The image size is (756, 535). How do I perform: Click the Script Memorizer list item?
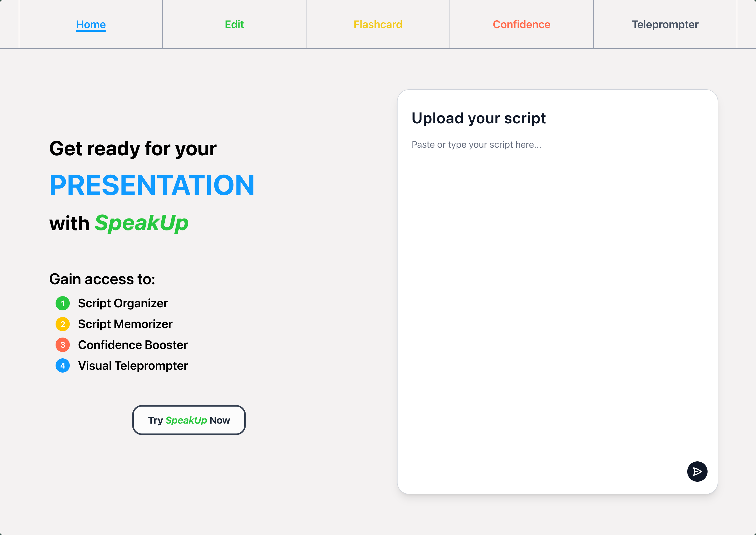125,324
